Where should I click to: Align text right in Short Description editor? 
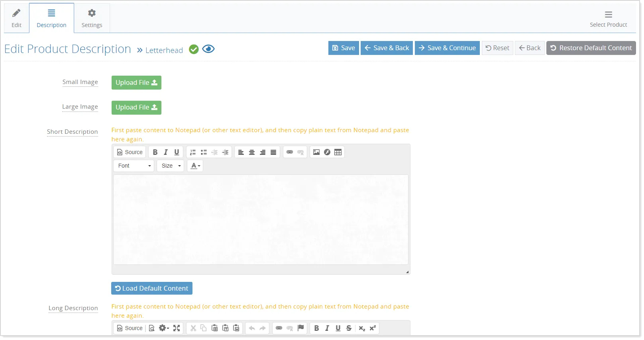263,152
